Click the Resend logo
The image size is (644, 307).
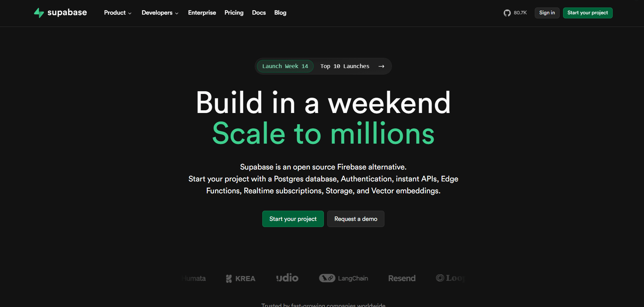pos(402,278)
